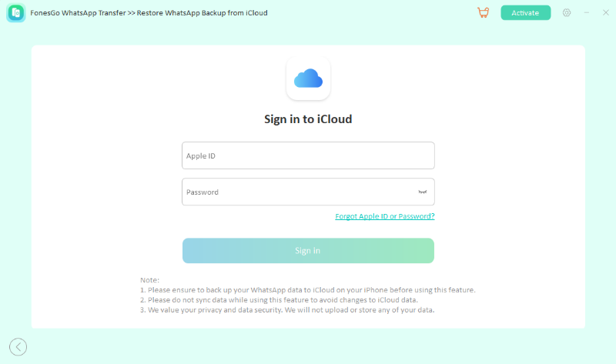The height and width of the screenshot is (364, 616).
Task: Toggle password visibility eye icon
Action: pos(422,192)
